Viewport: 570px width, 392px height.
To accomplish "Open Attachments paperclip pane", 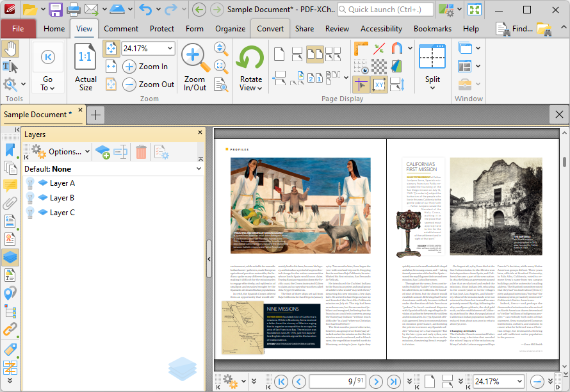I will pos(10,204).
